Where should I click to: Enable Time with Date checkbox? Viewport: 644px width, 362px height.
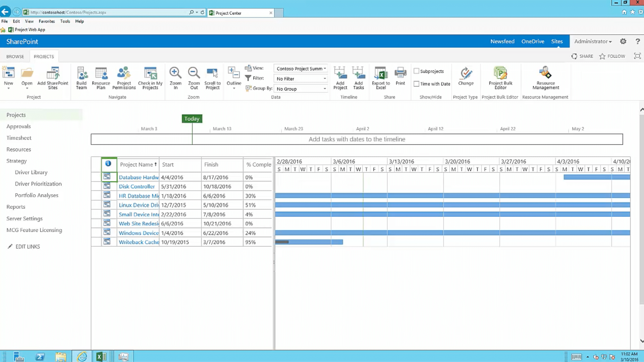pos(416,84)
